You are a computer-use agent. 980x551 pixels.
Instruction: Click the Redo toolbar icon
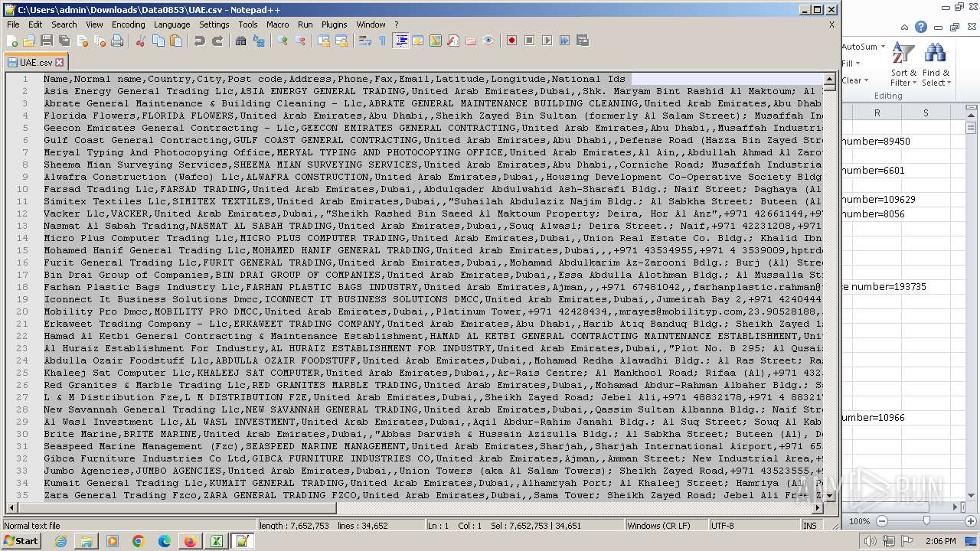click(x=217, y=41)
